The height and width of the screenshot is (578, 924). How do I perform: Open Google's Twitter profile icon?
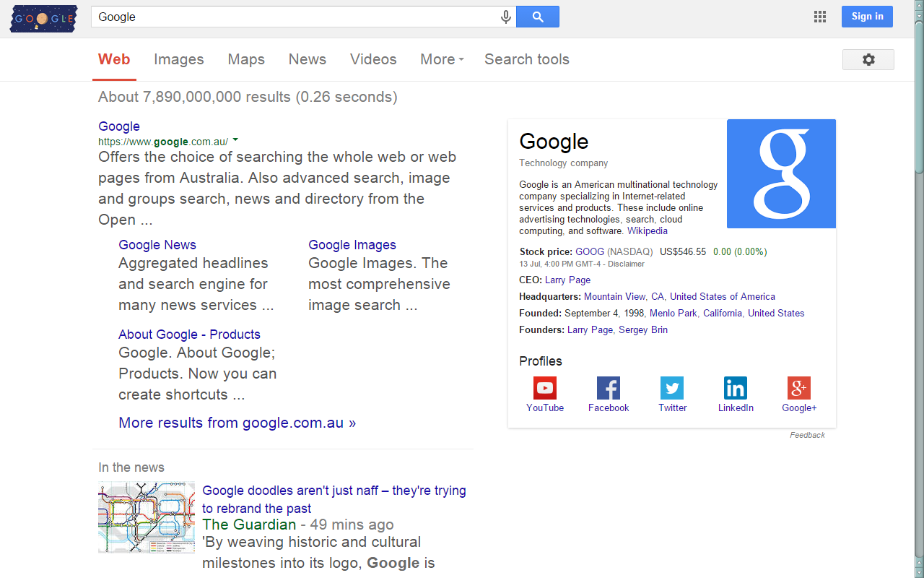click(x=672, y=388)
